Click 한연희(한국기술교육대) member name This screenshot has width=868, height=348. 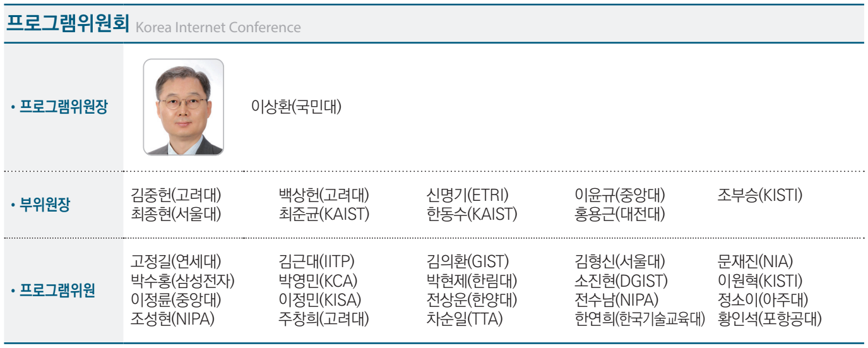click(639, 319)
